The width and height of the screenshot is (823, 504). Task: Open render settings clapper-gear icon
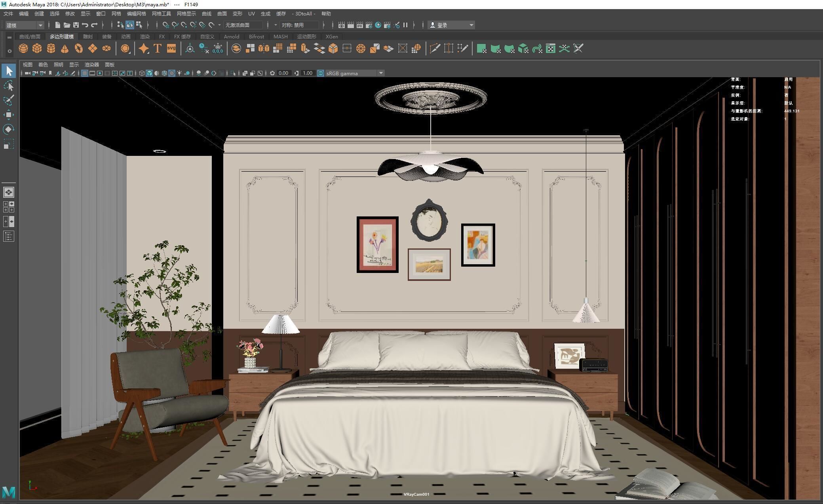[369, 25]
